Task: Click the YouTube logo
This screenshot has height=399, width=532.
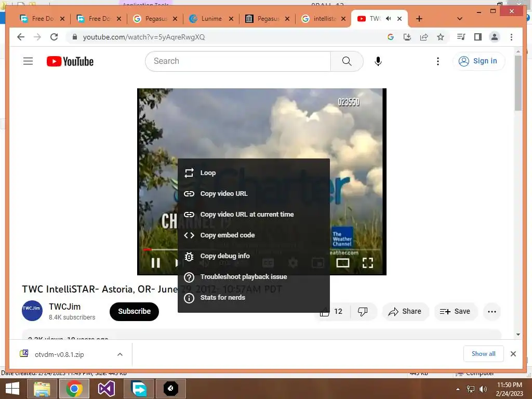Action: pos(70,61)
